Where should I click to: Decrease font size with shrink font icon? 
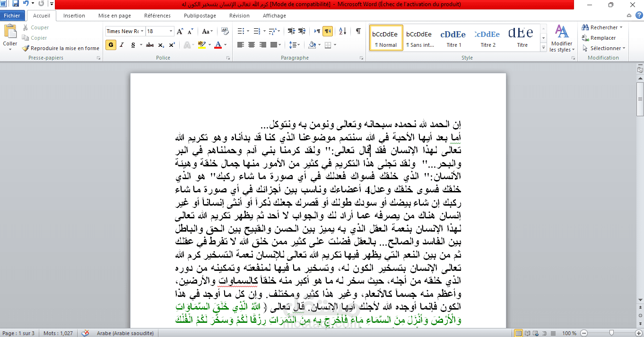(191, 32)
